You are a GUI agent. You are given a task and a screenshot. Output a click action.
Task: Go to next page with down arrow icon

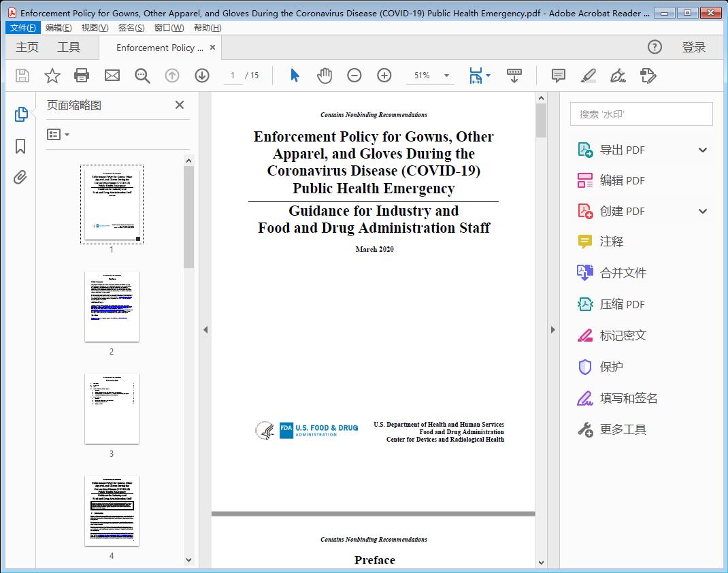click(202, 76)
